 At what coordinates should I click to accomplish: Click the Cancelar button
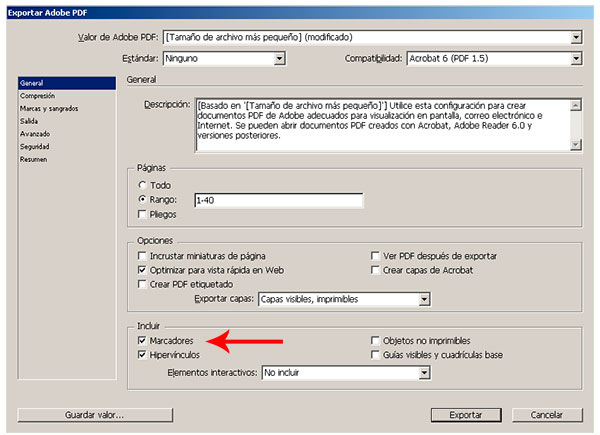point(547,415)
